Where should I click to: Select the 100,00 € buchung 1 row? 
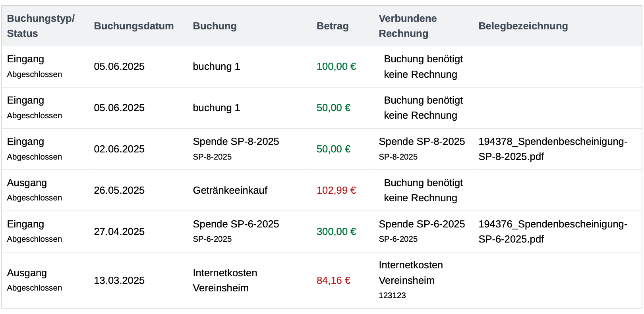(321, 67)
